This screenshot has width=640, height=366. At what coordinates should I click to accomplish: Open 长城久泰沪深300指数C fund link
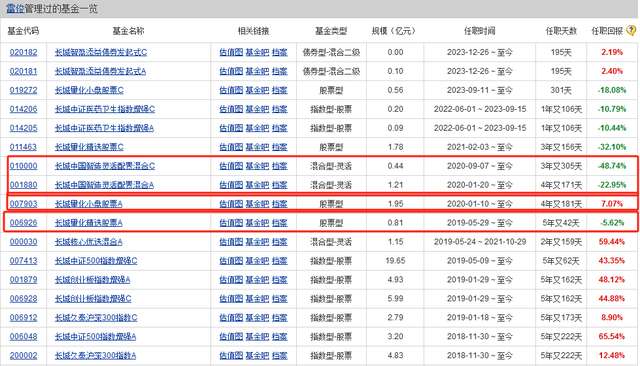(96, 317)
